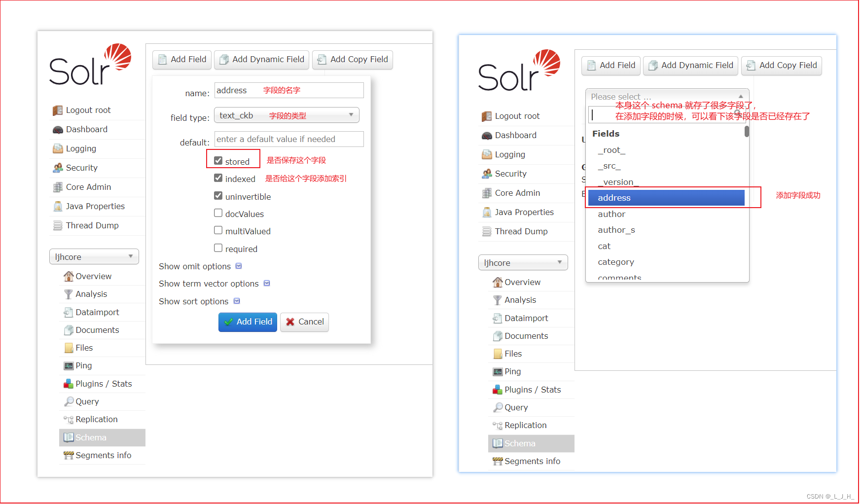
Task: Click the field search box in dropdown
Action: tap(667, 115)
